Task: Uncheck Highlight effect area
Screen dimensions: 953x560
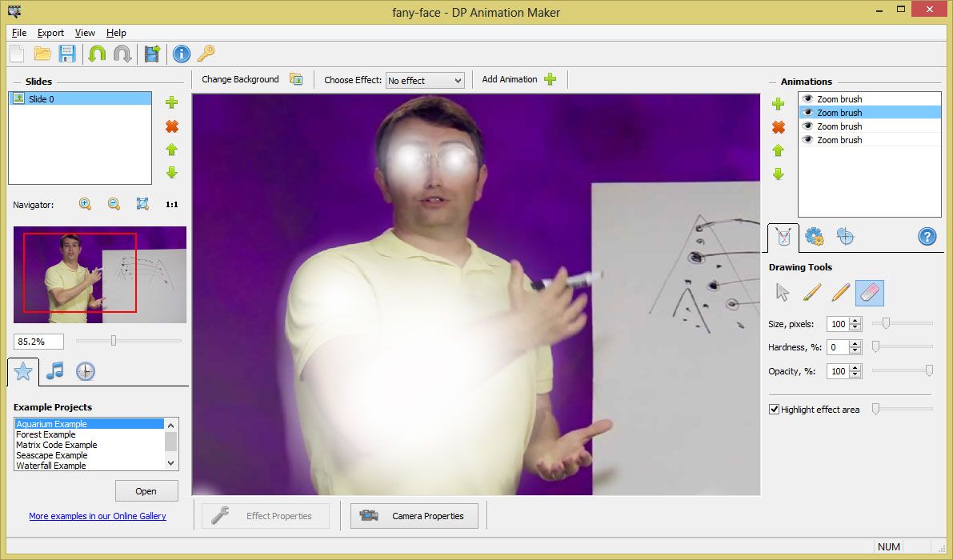Action: [x=774, y=410]
